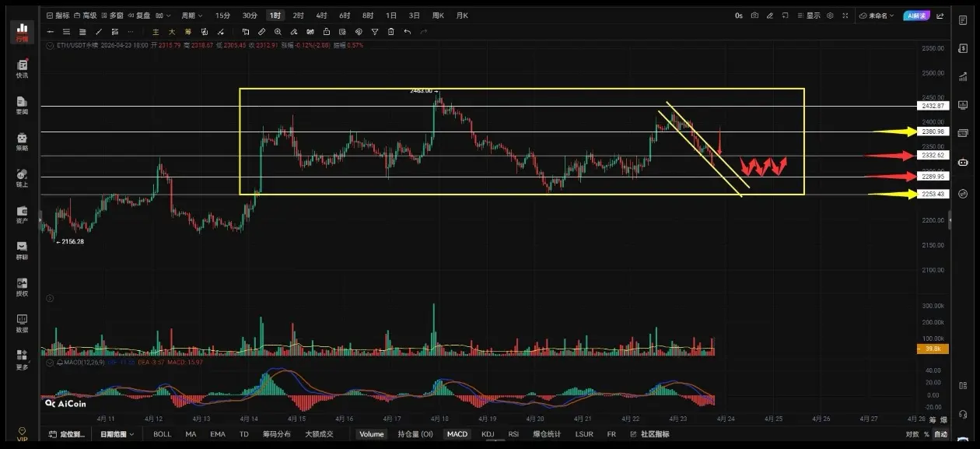Open the 授权 authorization sidebar icon
The image size is (980, 449).
click(x=22, y=287)
